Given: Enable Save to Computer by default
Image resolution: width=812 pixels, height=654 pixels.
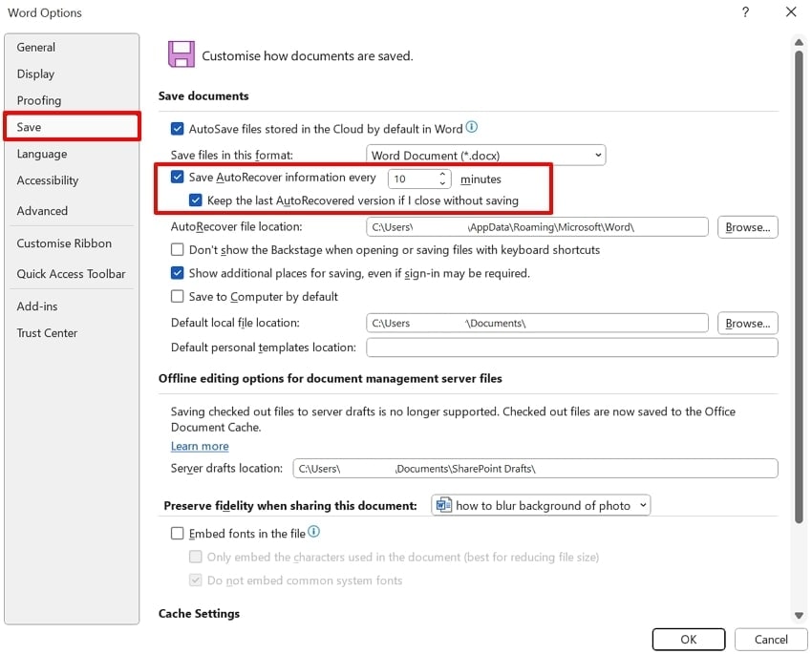Looking at the screenshot, I should [177, 297].
